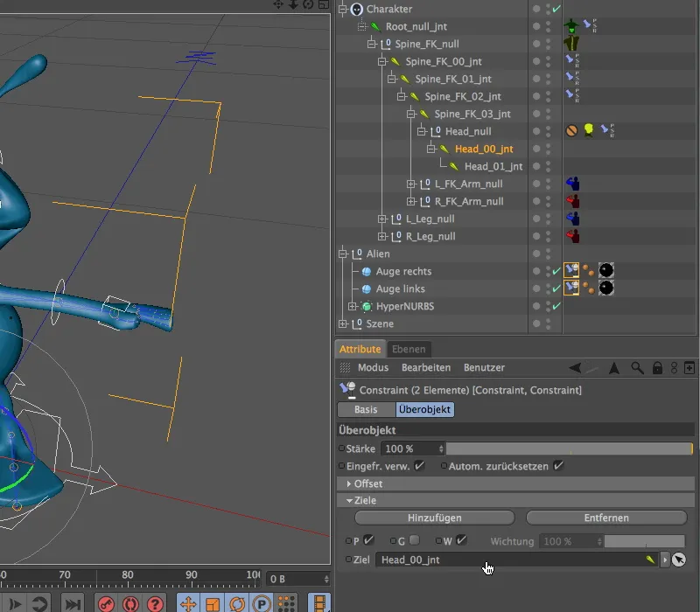Click the object picker cursor beside Ziel
Viewport: 700px width, 612px height.
tap(679, 560)
